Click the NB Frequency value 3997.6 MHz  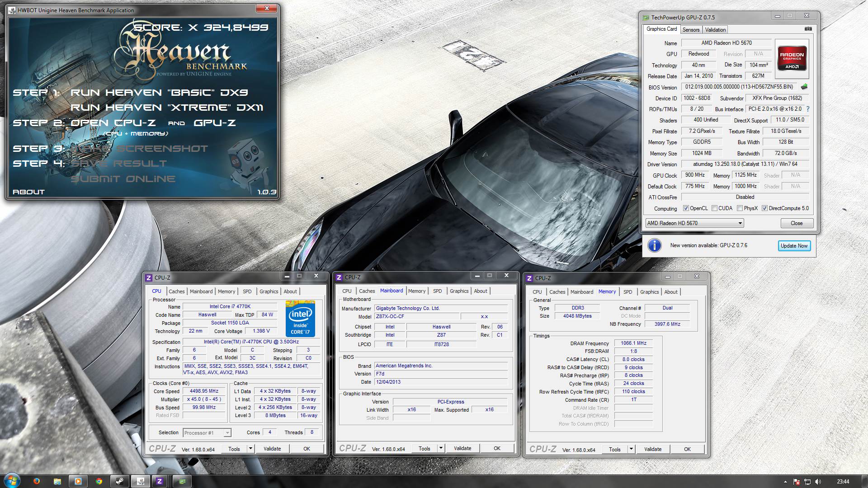coord(667,324)
